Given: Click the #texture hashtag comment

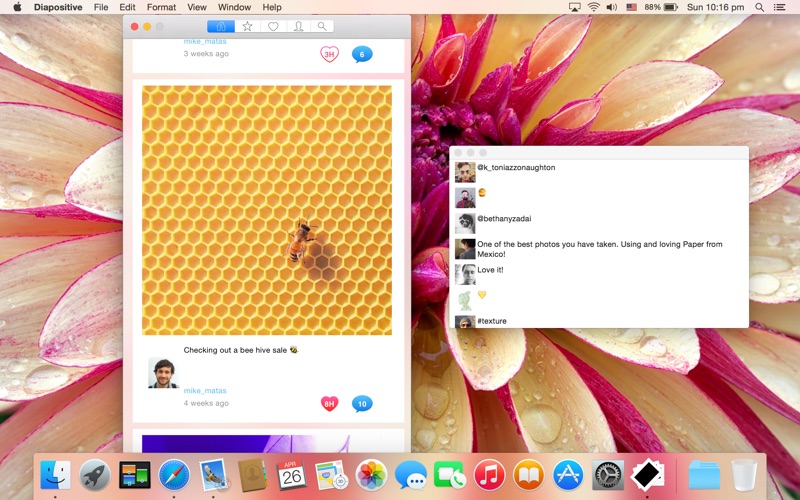Looking at the screenshot, I should 492,321.
